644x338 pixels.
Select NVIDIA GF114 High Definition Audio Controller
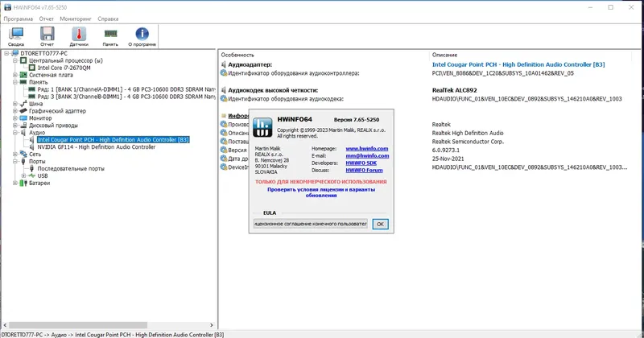pyautogui.click(x=96, y=147)
